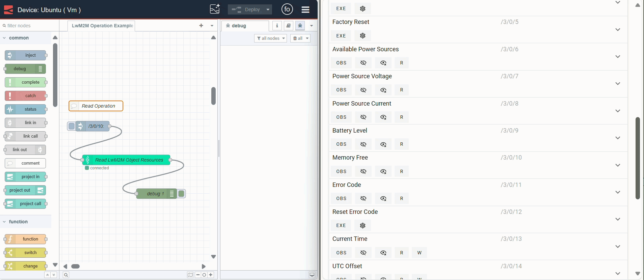Screen dimensions: 644x280
Task: Select the project out node in palette
Action: 25,190
